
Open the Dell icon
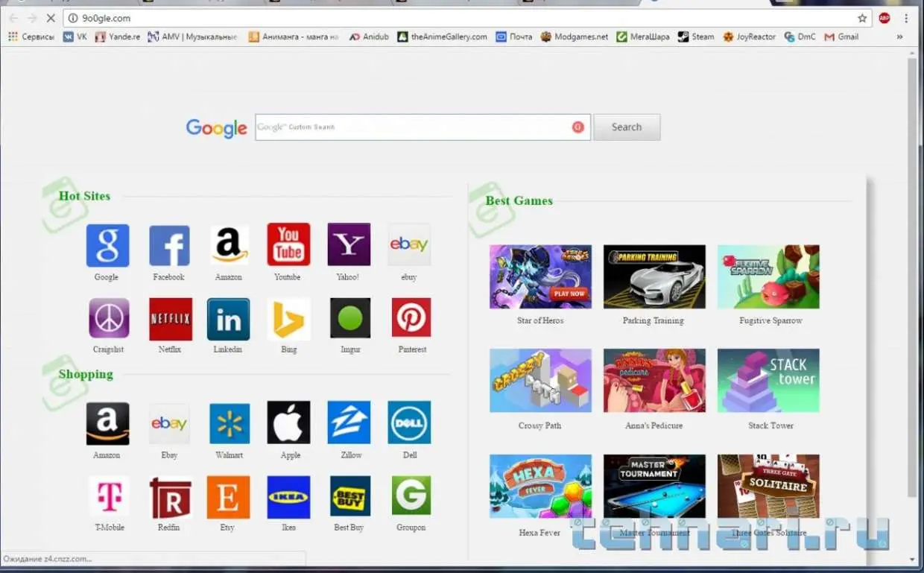pyautogui.click(x=409, y=422)
